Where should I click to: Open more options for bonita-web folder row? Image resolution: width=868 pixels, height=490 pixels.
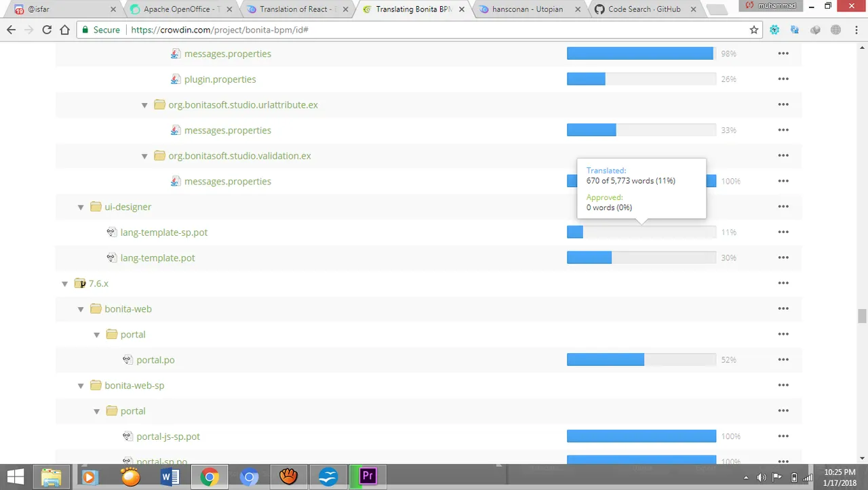[x=783, y=309]
